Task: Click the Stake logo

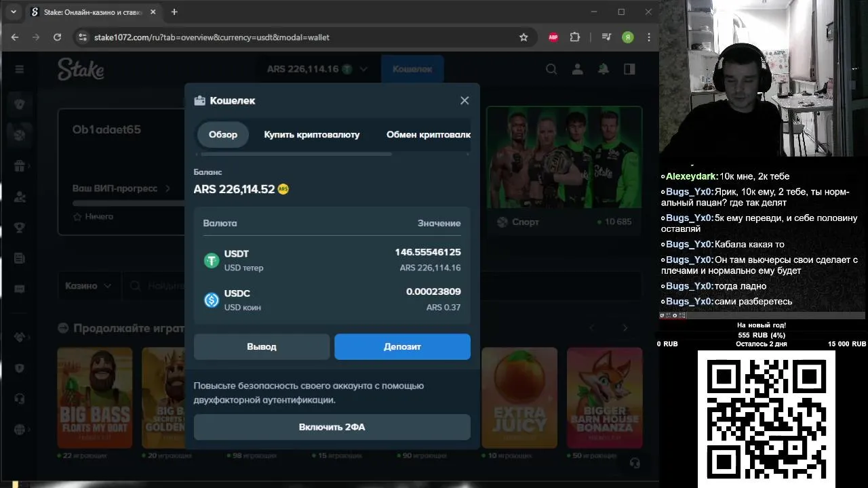Action: coord(81,68)
